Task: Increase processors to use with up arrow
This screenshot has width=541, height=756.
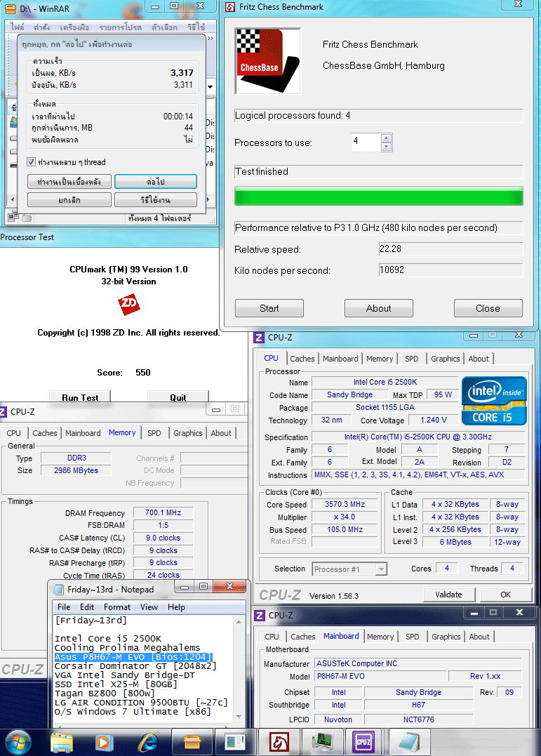Action: click(386, 138)
